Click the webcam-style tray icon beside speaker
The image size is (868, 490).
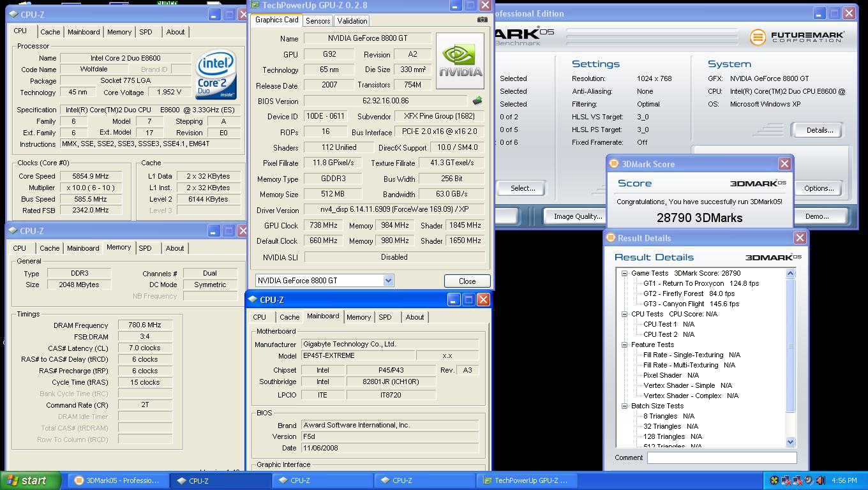809,480
